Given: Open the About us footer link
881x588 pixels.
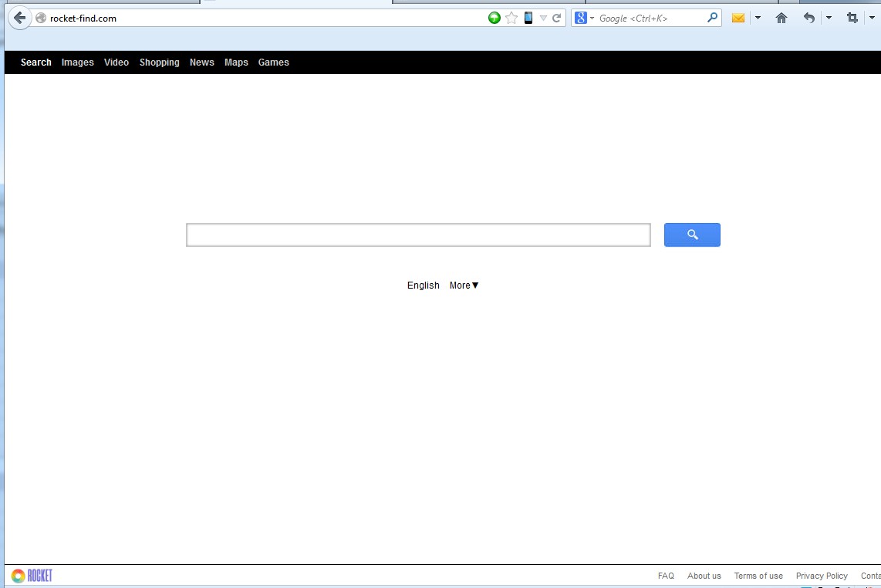Looking at the screenshot, I should point(704,576).
